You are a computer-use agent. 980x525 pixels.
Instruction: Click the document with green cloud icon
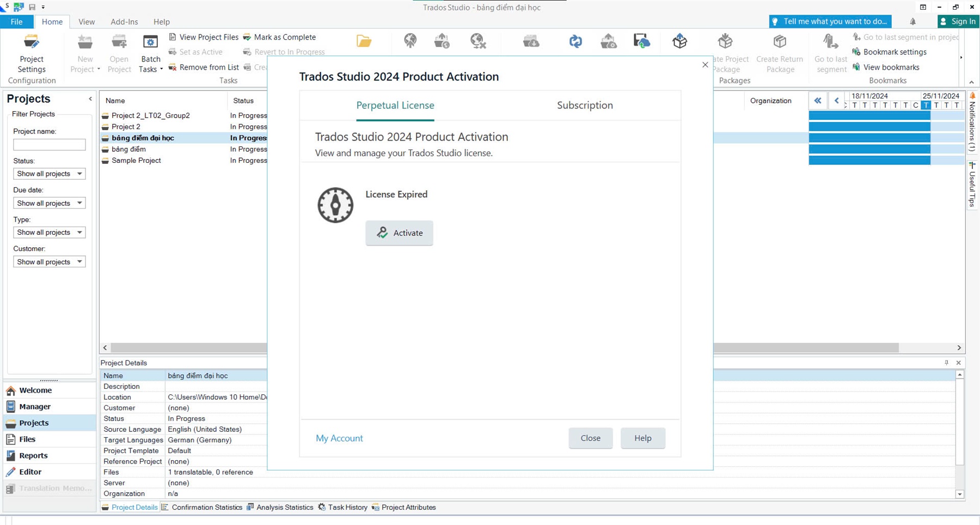tap(641, 41)
